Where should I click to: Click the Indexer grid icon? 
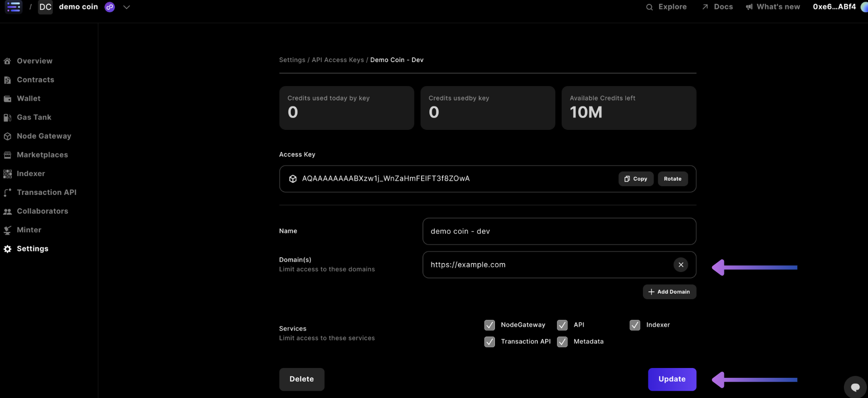tap(7, 174)
